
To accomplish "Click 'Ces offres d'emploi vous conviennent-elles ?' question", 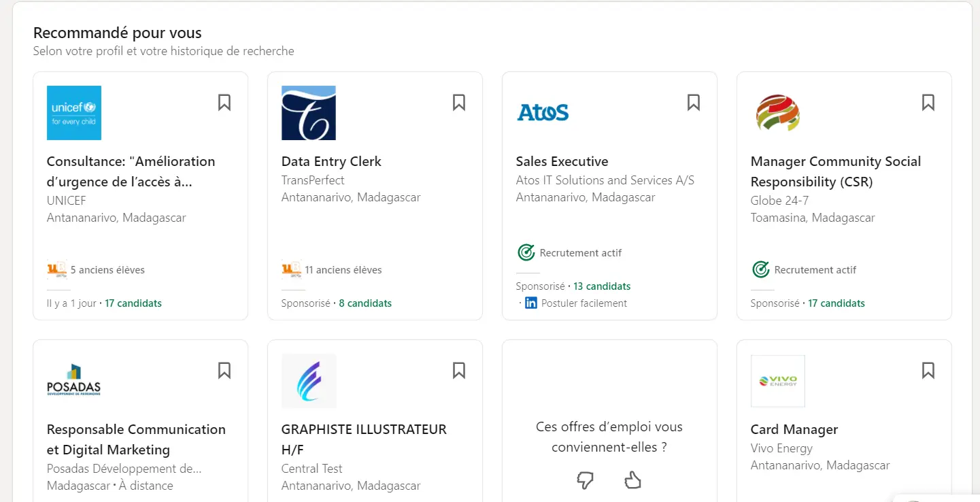I will pos(609,437).
